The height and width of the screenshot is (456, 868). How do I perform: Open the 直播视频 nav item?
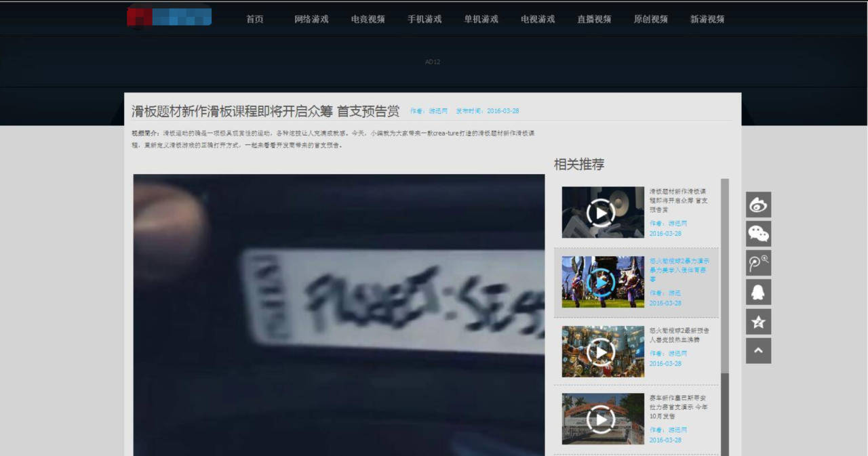pyautogui.click(x=594, y=19)
